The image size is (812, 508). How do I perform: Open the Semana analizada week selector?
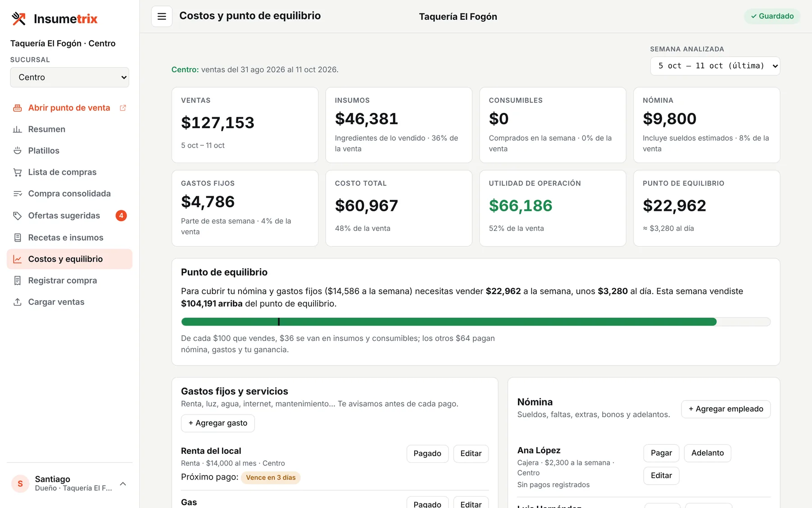tap(715, 66)
